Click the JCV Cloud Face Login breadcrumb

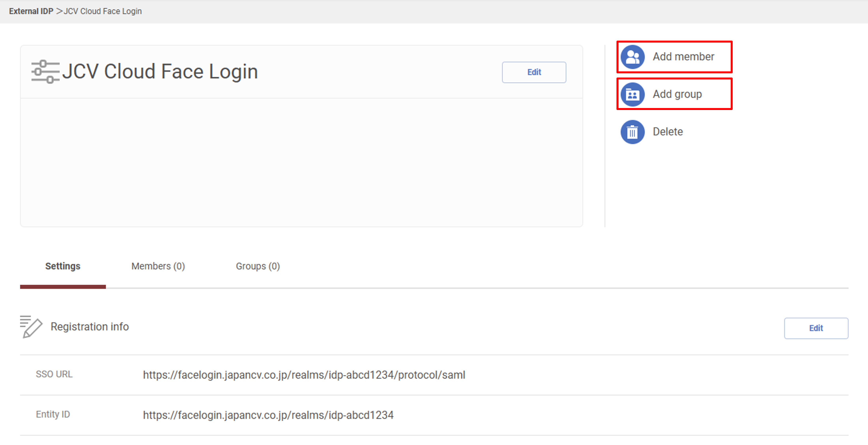[x=102, y=11]
